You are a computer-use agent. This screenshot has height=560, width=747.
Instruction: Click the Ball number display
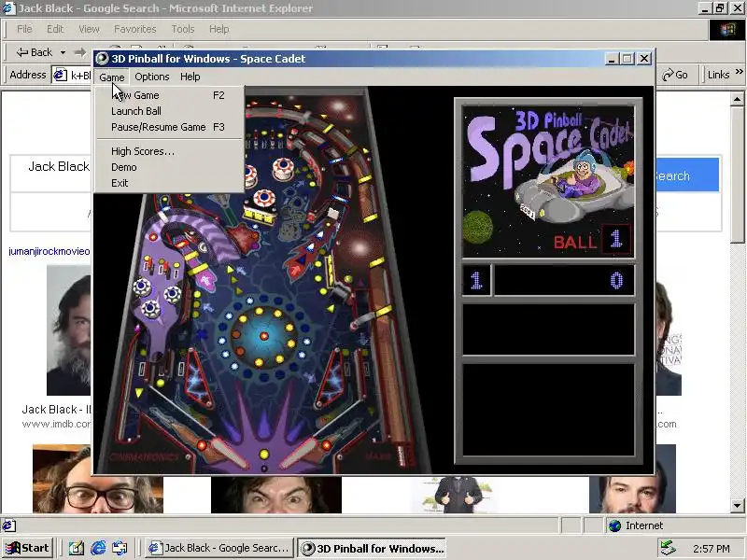(x=616, y=239)
